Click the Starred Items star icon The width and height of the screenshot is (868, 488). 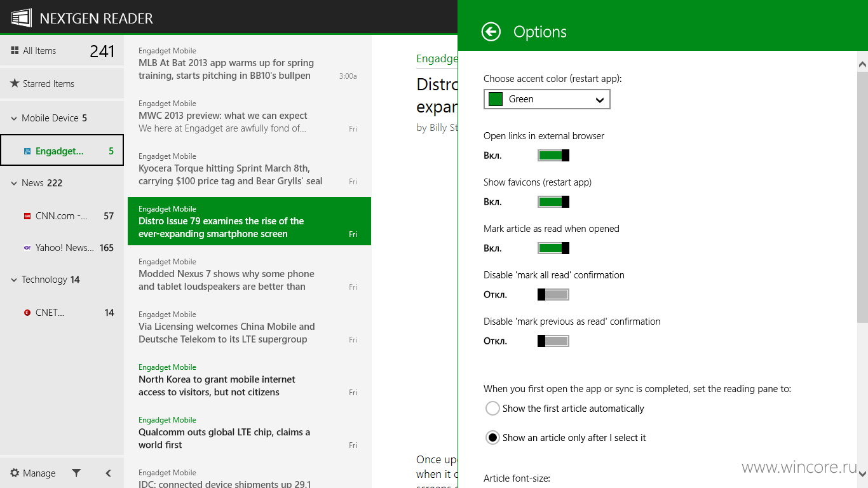(x=15, y=83)
